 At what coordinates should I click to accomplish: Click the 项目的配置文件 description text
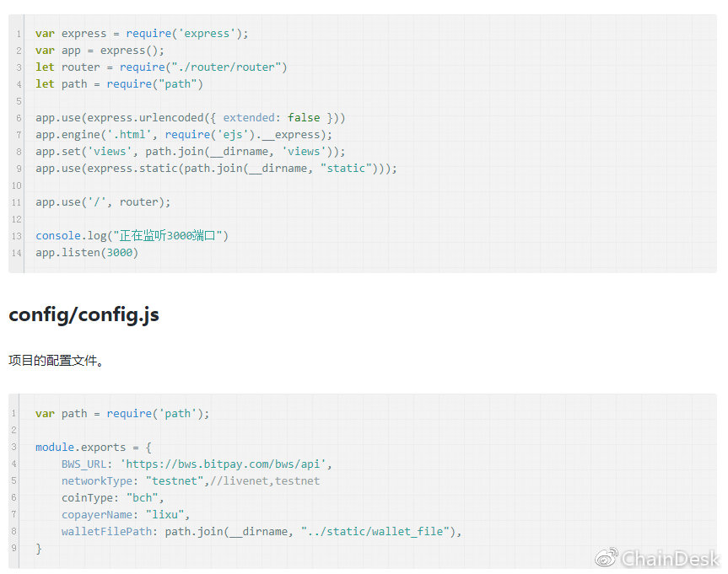coord(56,361)
